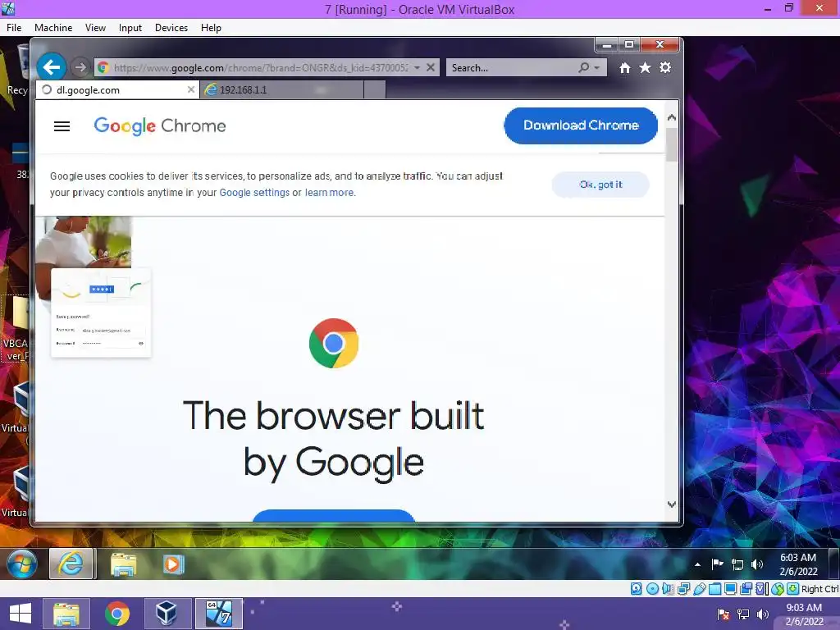
Task: Select Internet Explorer on Windows 7 taskbar
Action: click(x=72, y=564)
